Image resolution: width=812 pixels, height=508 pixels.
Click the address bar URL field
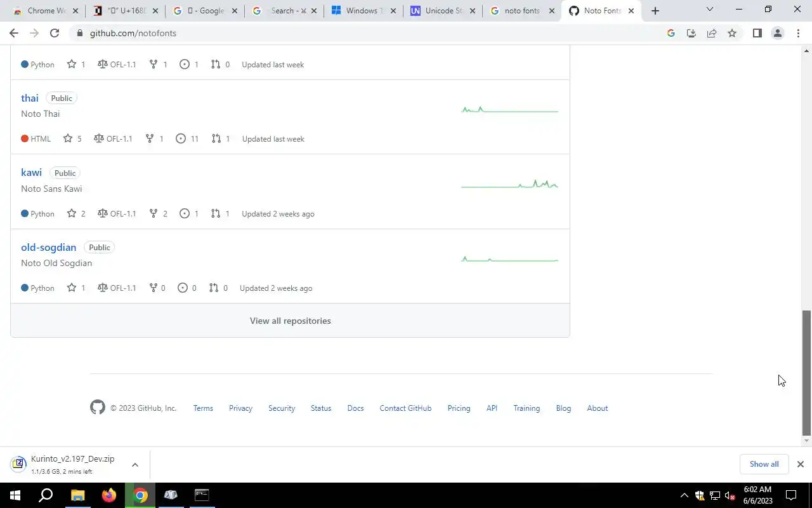(x=368, y=33)
